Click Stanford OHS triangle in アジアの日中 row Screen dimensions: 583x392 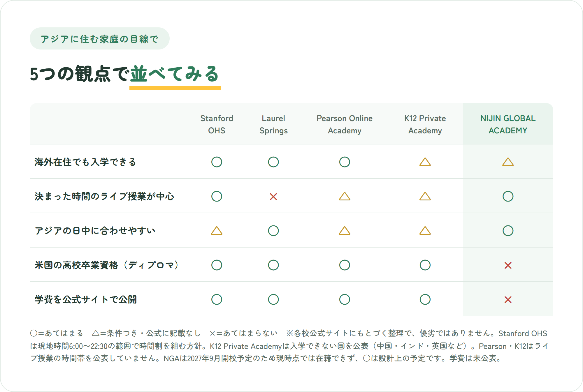click(217, 231)
